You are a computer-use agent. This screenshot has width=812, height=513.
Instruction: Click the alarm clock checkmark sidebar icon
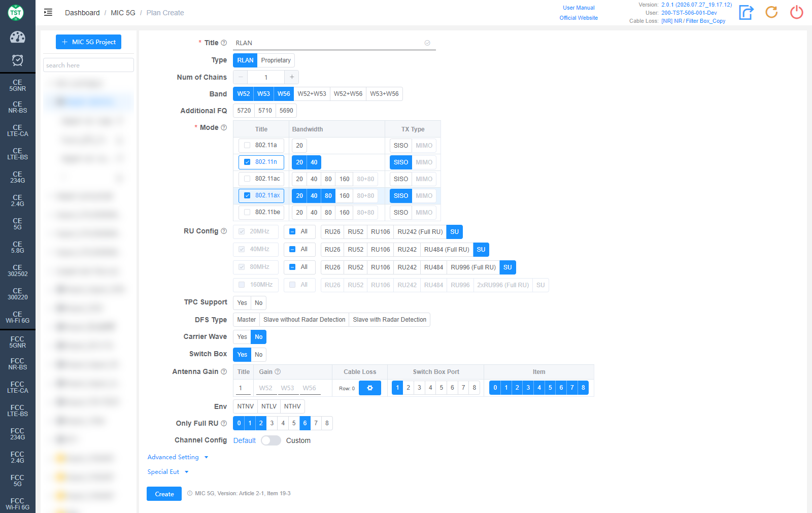pyautogui.click(x=18, y=60)
